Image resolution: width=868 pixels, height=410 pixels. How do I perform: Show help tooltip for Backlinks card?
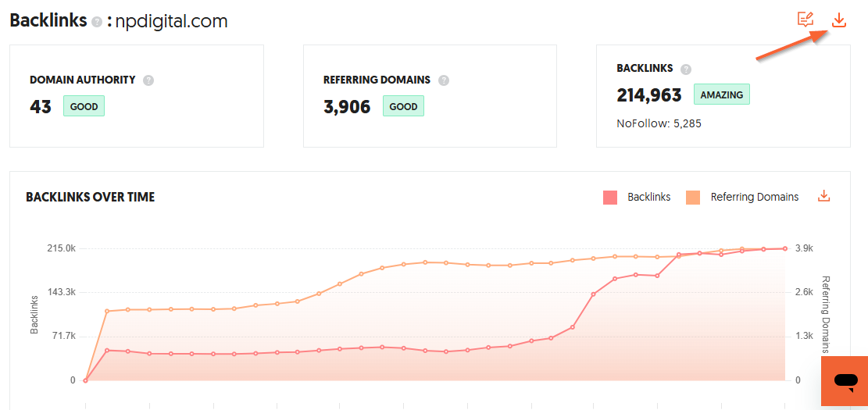click(x=686, y=70)
